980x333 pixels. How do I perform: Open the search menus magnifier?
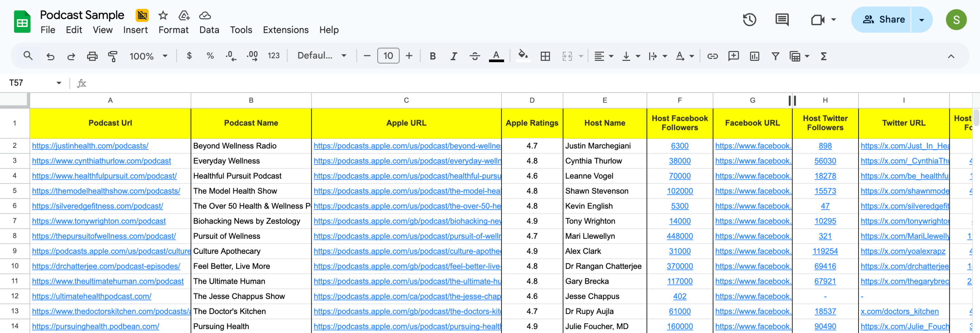click(28, 56)
